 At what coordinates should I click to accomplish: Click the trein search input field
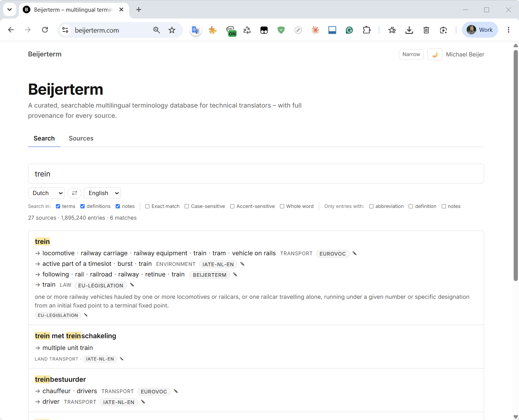point(256,174)
